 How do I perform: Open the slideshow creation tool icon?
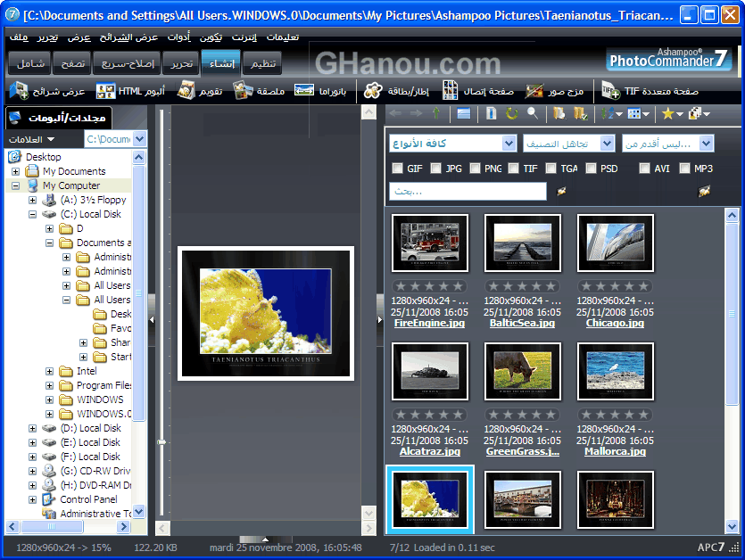pos(19,90)
